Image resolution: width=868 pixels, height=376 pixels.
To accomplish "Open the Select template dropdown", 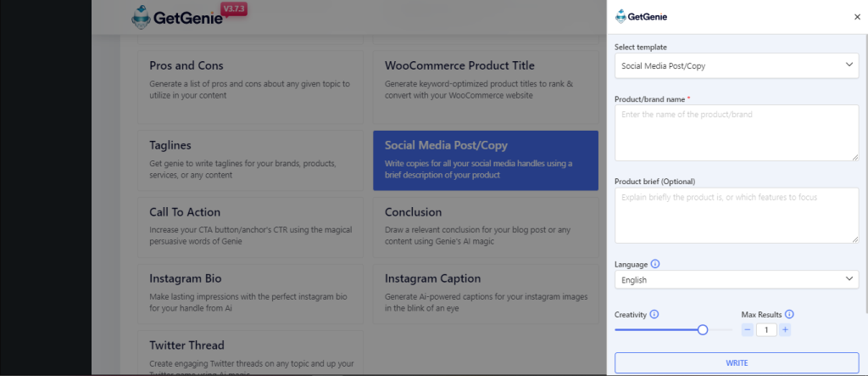I will (x=737, y=65).
